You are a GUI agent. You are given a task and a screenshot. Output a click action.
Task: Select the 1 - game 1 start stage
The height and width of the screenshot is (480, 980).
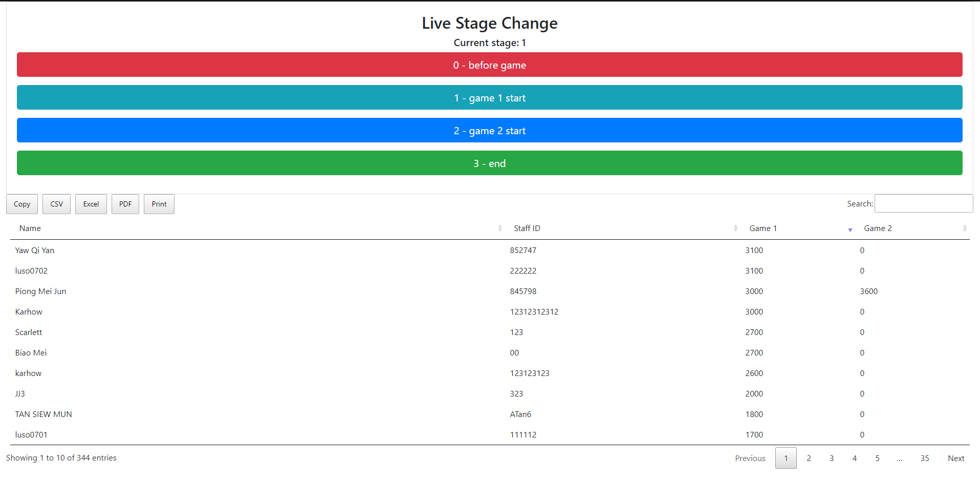pyautogui.click(x=489, y=98)
